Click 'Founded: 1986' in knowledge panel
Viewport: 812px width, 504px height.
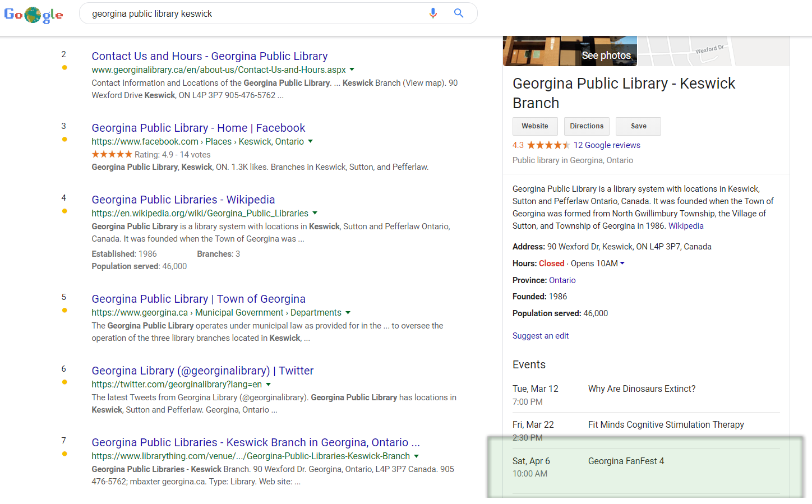(x=539, y=297)
